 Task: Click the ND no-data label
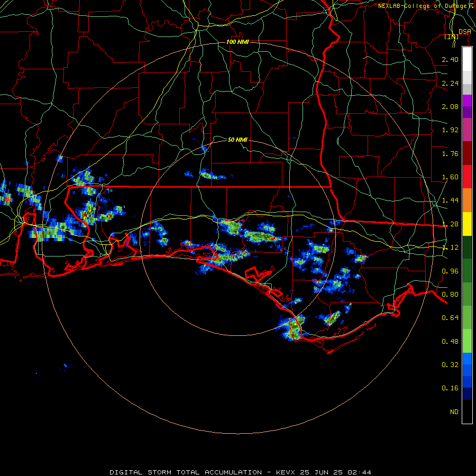click(454, 412)
